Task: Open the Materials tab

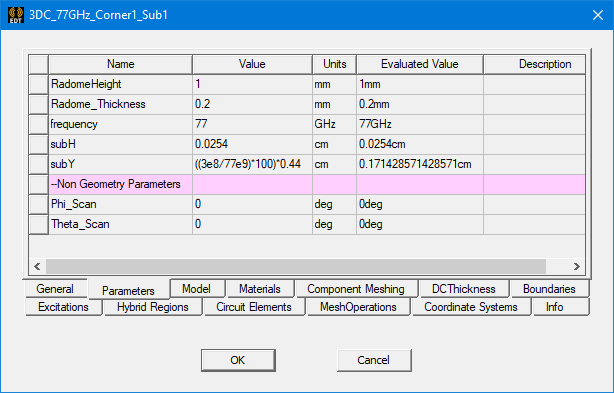Action: (x=260, y=289)
